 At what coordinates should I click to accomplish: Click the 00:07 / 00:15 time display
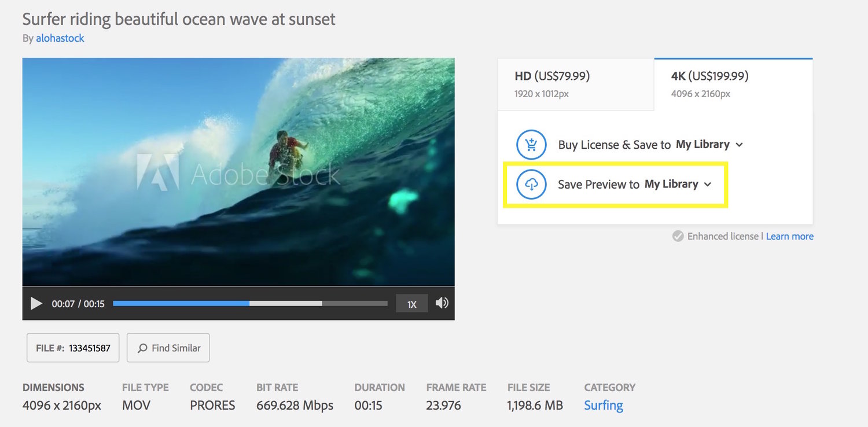coord(78,304)
